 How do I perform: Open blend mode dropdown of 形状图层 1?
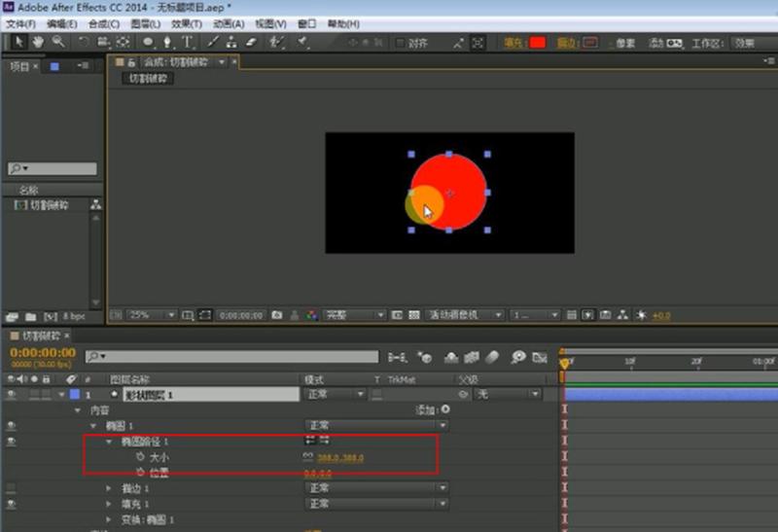[335, 395]
